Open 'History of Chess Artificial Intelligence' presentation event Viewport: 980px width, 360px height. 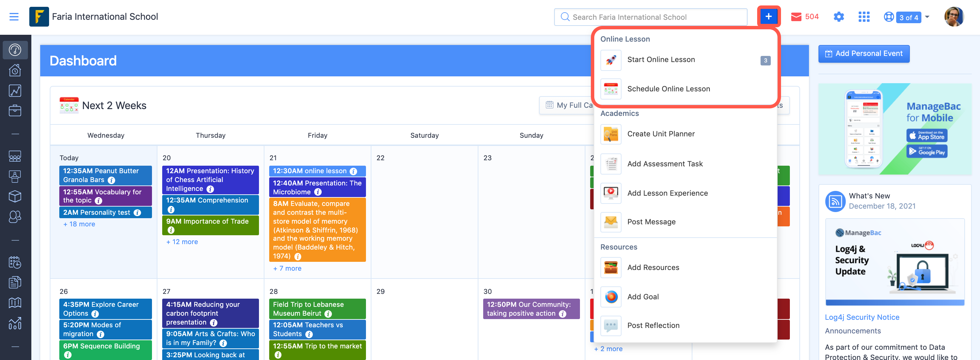coord(210,180)
